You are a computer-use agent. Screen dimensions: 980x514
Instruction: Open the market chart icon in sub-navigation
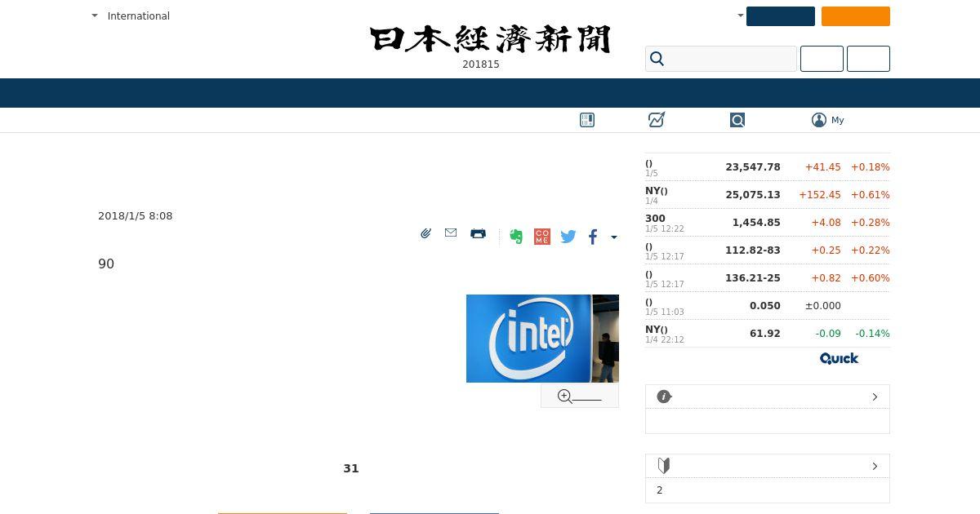[657, 120]
